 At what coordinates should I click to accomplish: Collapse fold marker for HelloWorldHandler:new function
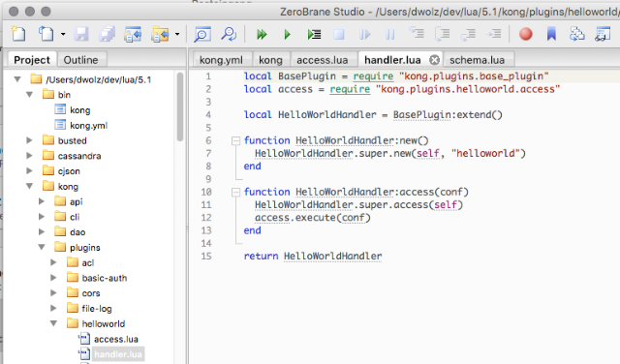click(x=235, y=140)
